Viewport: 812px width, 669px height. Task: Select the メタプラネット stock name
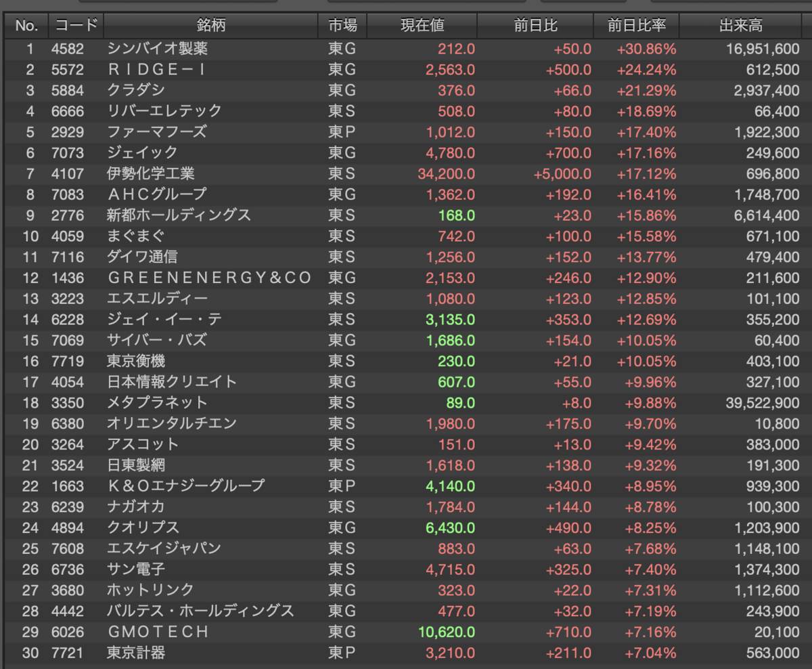[x=157, y=403]
